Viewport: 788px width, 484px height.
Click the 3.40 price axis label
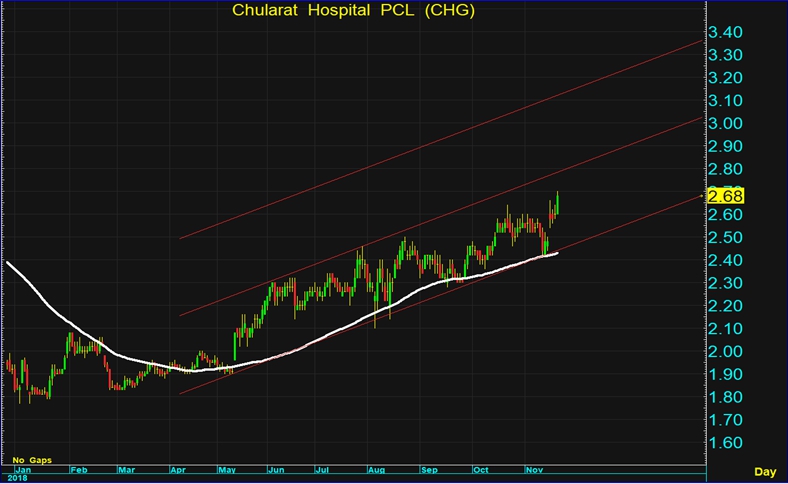pos(725,32)
